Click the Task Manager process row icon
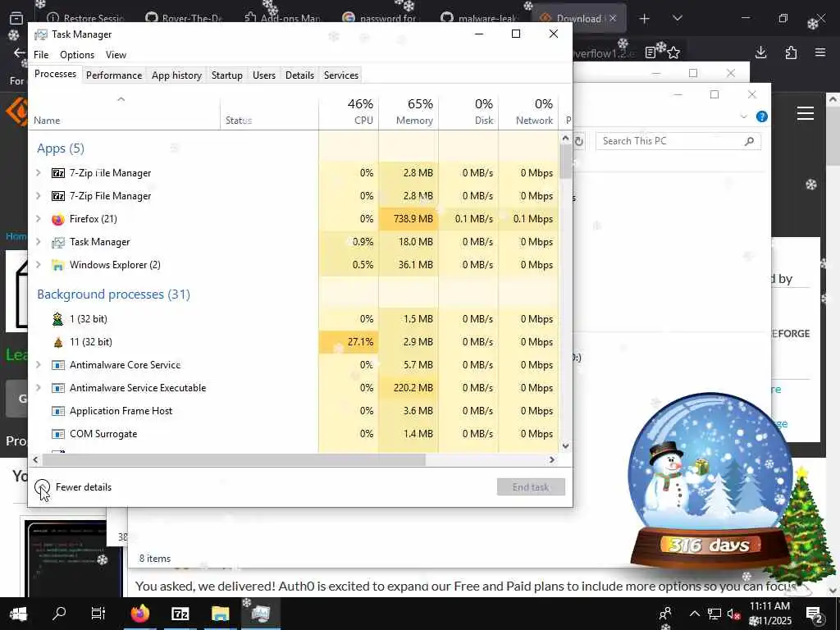The width and height of the screenshot is (840, 630). 58,242
